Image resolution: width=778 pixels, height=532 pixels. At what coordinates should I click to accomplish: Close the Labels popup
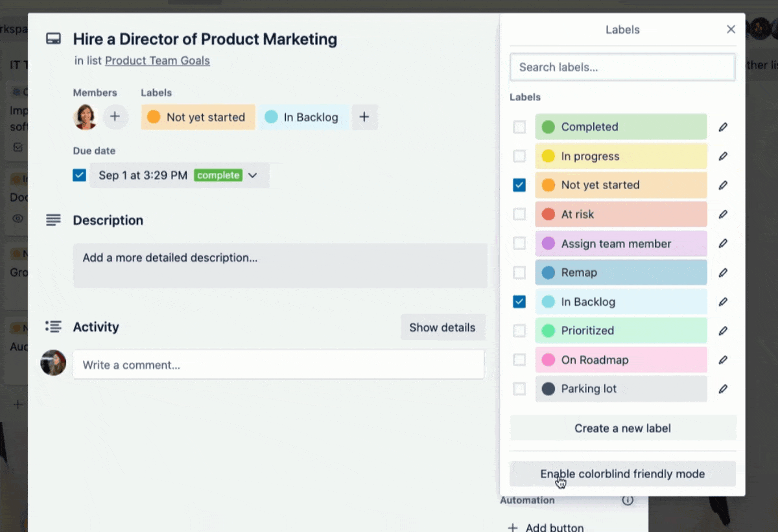pos(731,30)
